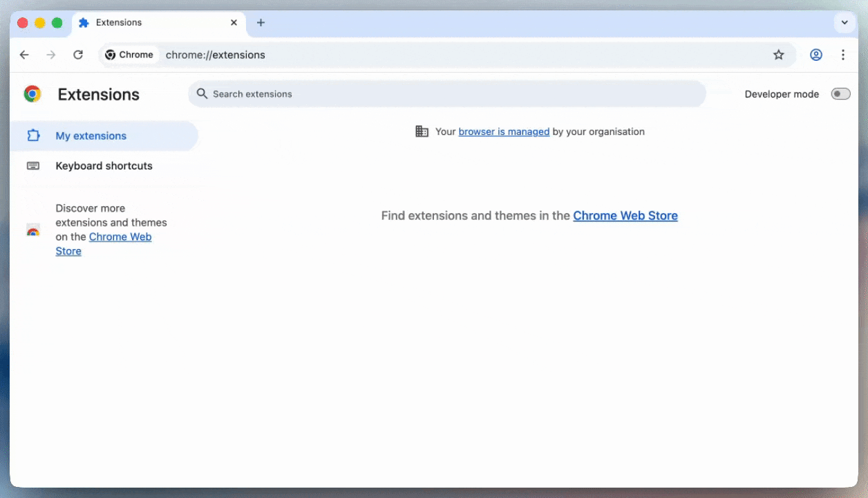Image resolution: width=868 pixels, height=498 pixels.
Task: Open a new tab with the plus button
Action: click(x=261, y=23)
